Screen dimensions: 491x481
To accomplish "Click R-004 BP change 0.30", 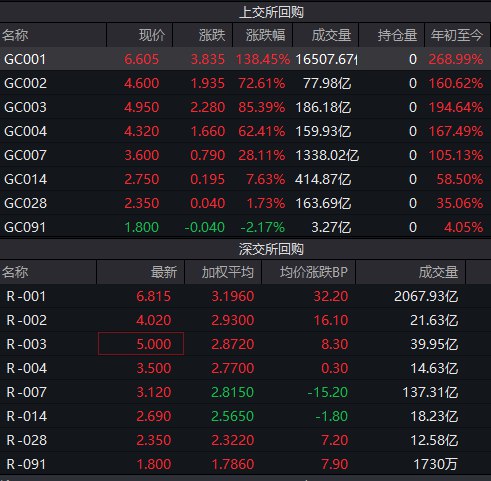I will 335,368.
